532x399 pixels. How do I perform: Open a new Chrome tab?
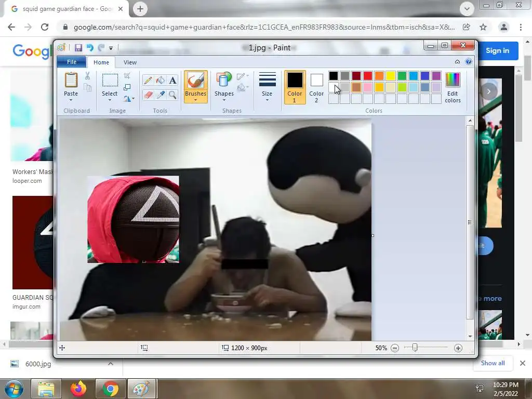point(140,9)
